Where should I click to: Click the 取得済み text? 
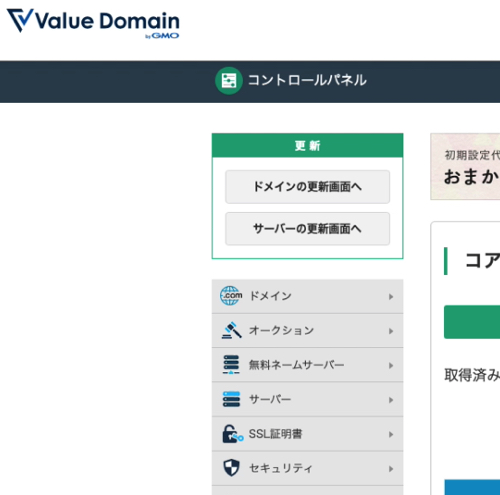pos(472,375)
